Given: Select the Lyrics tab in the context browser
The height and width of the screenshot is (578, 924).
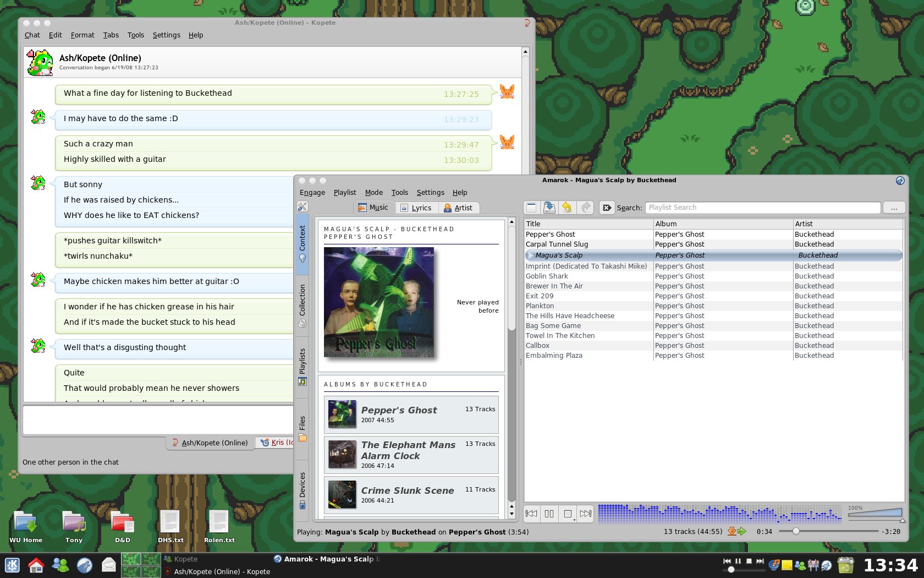Looking at the screenshot, I should (x=416, y=208).
